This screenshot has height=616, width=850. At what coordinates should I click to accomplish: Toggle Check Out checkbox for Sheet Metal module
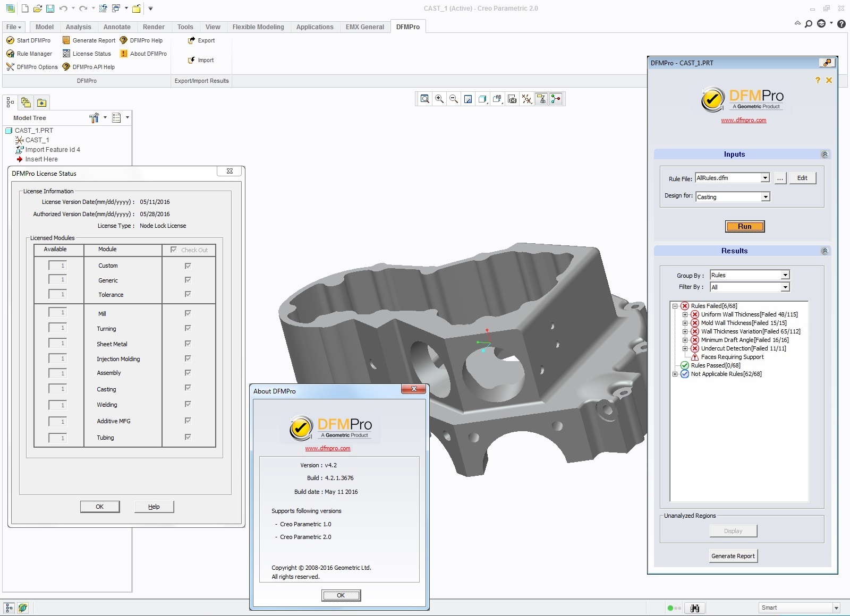(x=188, y=344)
